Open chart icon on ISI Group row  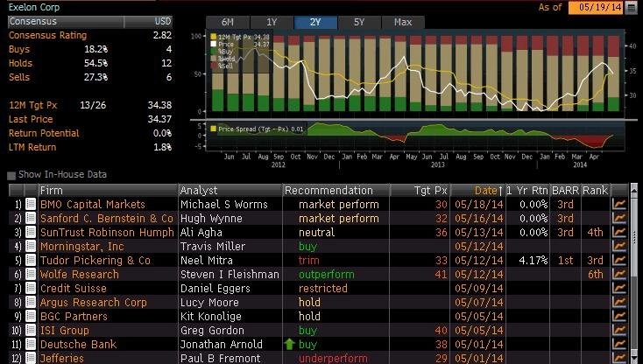(x=619, y=330)
